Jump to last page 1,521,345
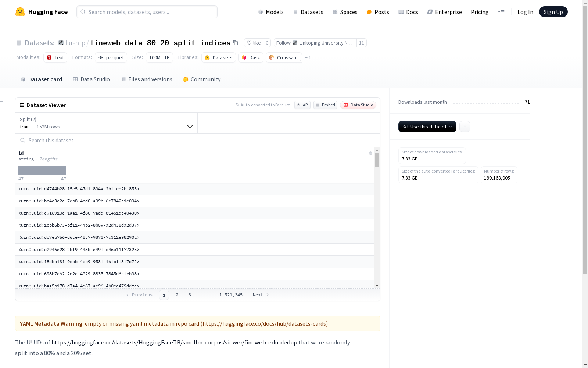The image size is (588, 368). coord(231,295)
